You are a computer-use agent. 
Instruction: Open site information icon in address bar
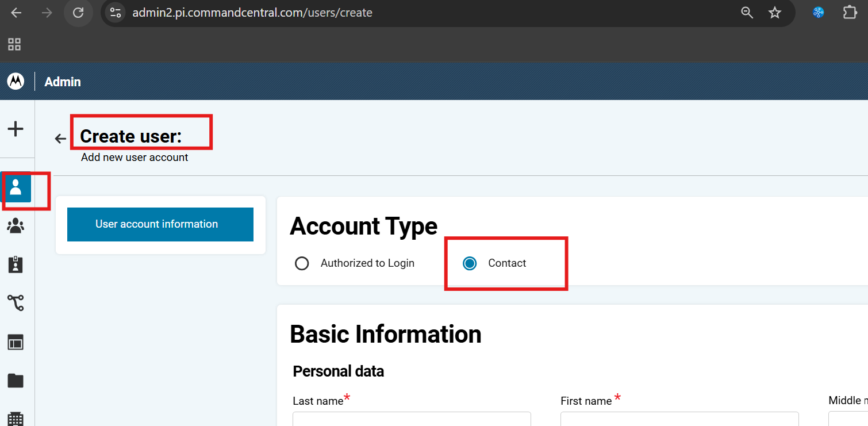[x=116, y=13]
